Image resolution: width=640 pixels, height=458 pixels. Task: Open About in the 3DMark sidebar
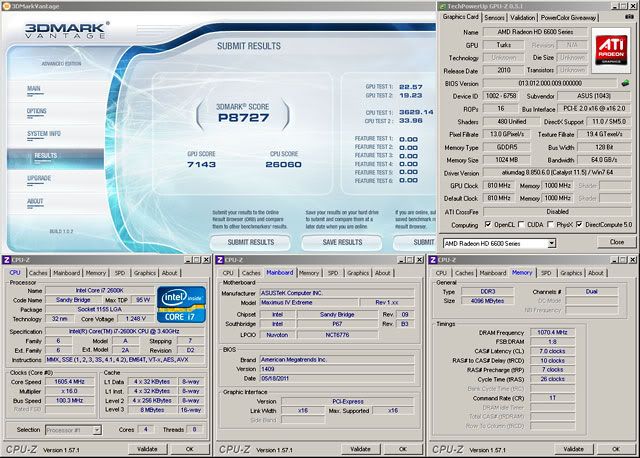(x=35, y=201)
